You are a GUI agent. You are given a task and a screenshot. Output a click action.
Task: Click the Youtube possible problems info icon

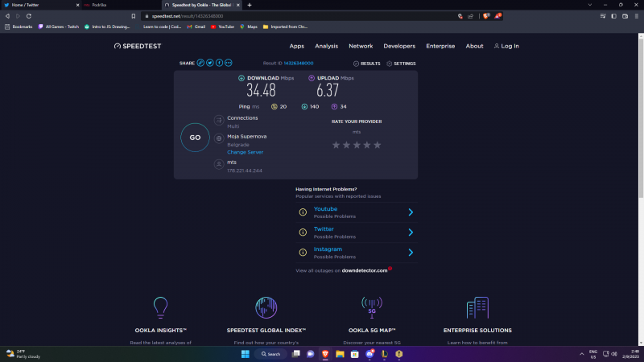coord(303,212)
